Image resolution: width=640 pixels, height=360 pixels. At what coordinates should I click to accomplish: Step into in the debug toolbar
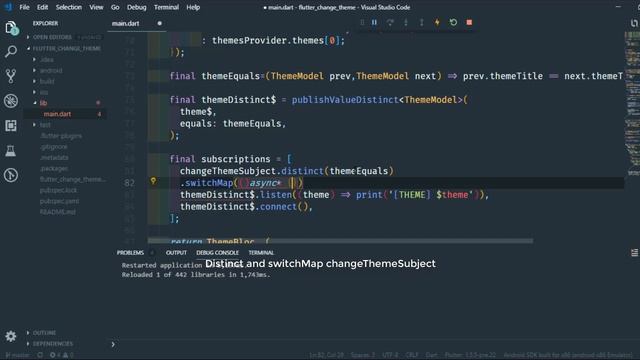[x=406, y=22]
